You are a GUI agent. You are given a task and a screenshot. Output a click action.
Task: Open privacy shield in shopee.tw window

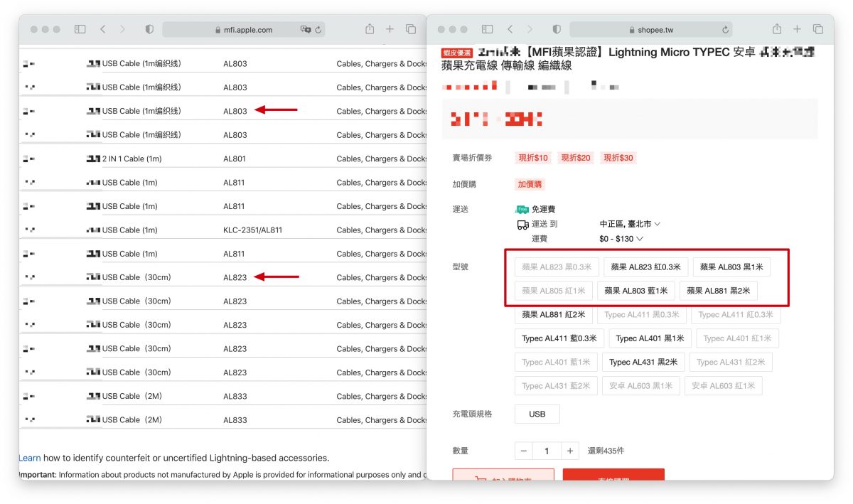557,29
